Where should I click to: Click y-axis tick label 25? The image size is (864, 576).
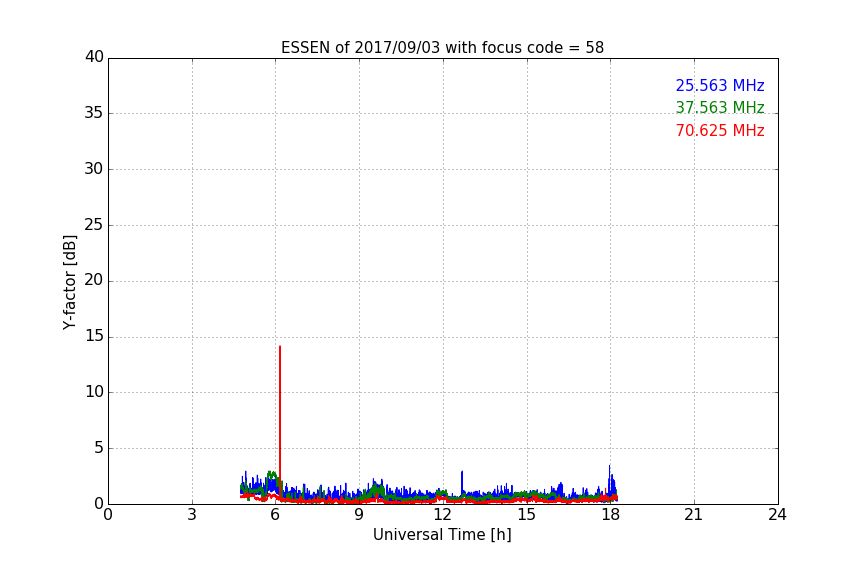(x=94, y=225)
